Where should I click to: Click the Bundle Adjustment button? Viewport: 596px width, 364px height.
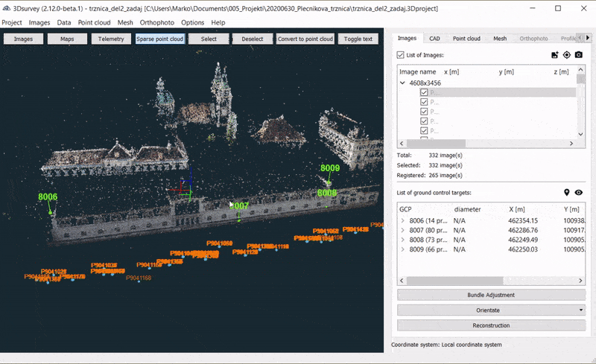click(x=490, y=295)
